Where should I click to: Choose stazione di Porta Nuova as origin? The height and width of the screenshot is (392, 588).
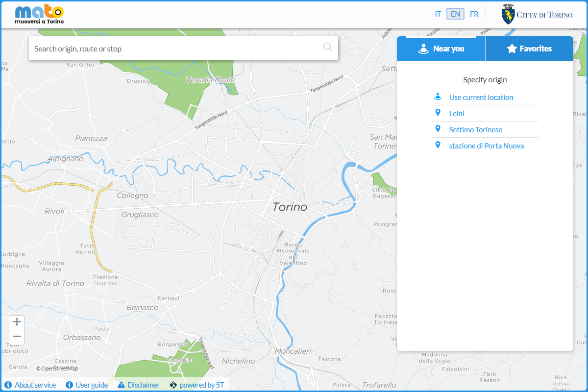(x=486, y=146)
